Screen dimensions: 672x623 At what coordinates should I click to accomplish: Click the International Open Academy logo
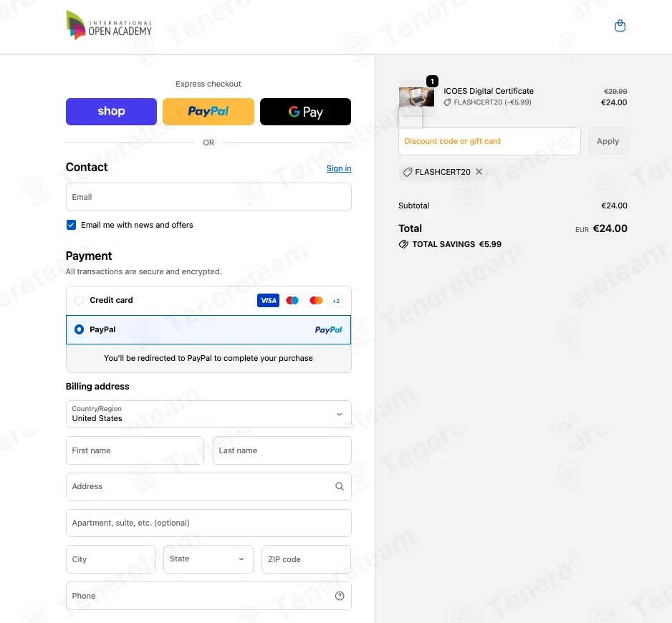pyautogui.click(x=109, y=25)
